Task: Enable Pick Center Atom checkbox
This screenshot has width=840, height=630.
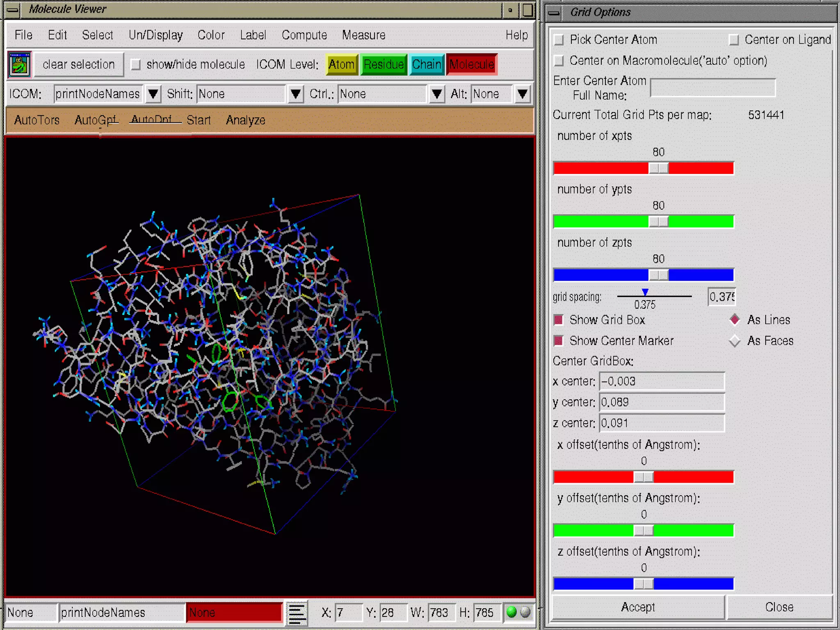Action: coord(559,40)
